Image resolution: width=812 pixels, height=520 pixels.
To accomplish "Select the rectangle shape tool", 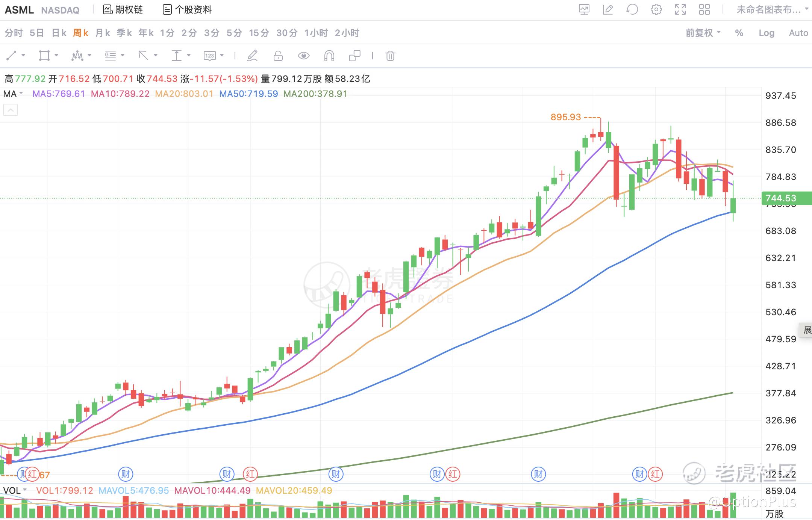I will click(44, 56).
